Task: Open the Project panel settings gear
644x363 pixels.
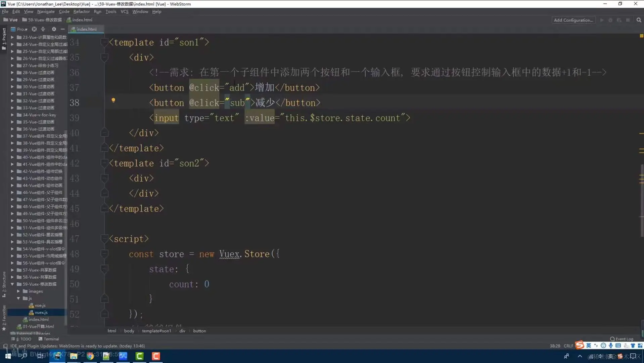Action: click(x=54, y=29)
